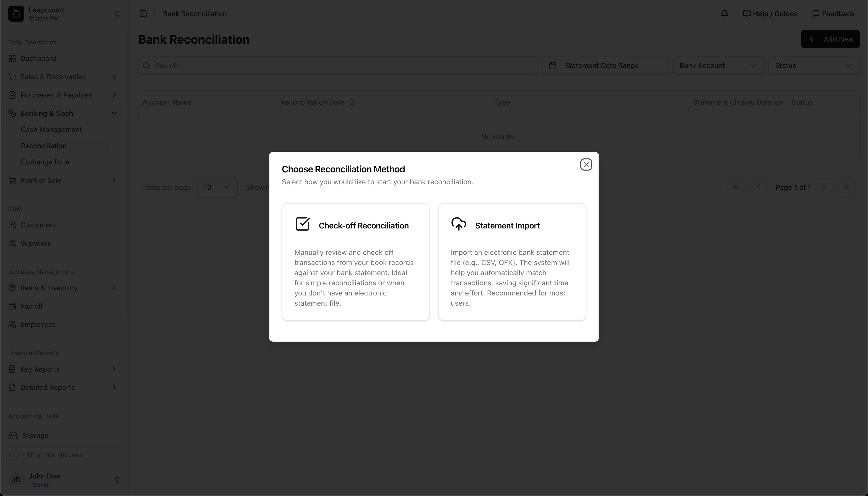Expand Detailed Reports chevron

click(114, 387)
